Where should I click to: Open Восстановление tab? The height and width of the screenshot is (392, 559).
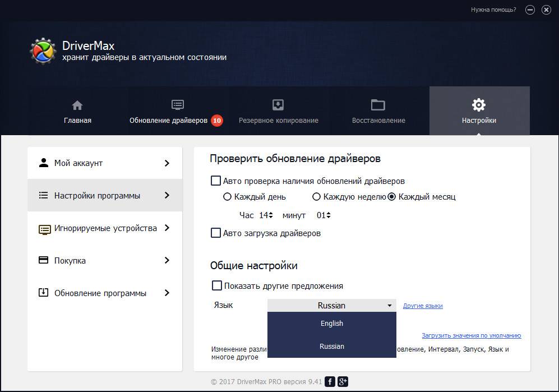(x=378, y=111)
